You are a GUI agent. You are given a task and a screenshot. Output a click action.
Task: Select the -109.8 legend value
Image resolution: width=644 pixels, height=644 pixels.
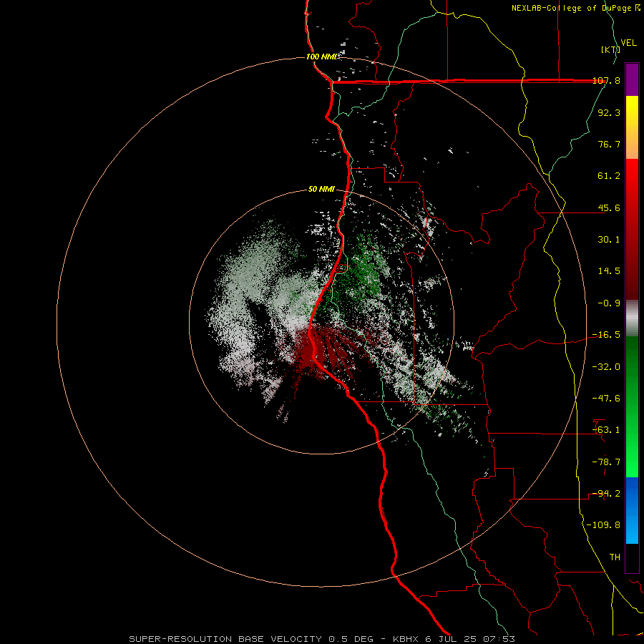coord(603,525)
